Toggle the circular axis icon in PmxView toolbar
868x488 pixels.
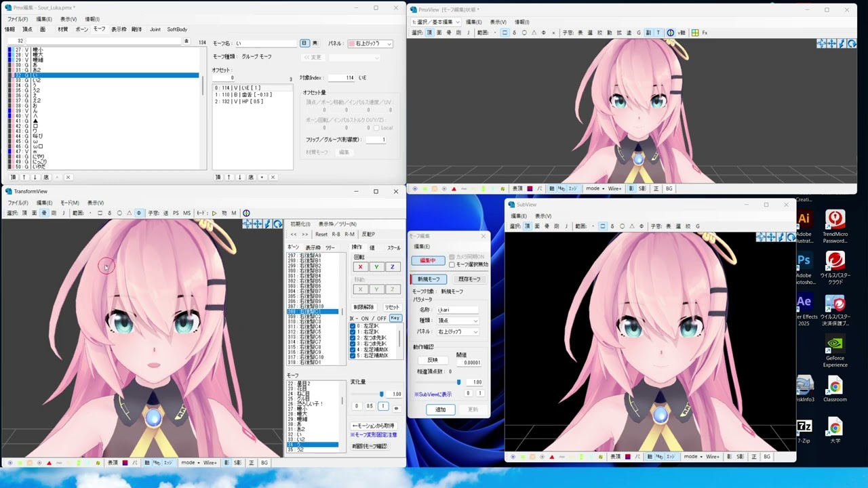[671, 33]
